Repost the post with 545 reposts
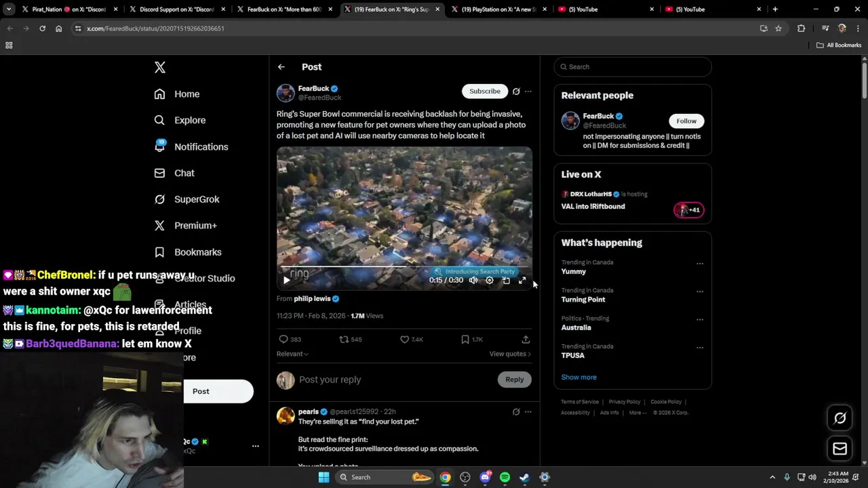This screenshot has height=488, width=868. (344, 340)
